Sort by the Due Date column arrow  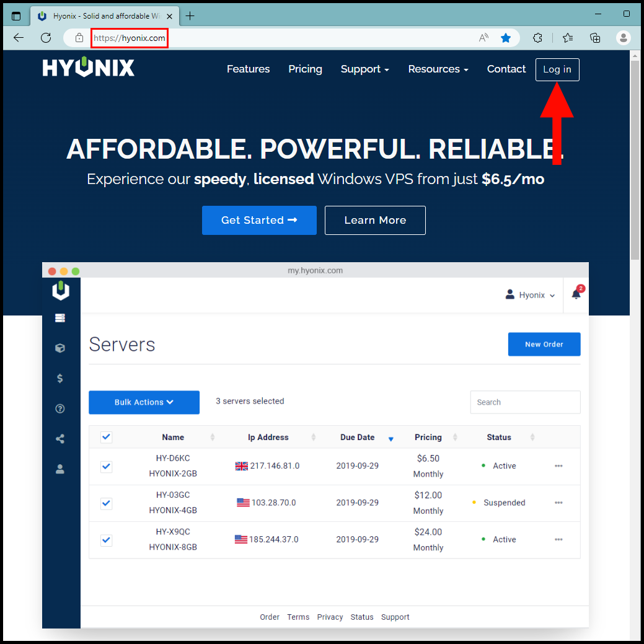[391, 439]
